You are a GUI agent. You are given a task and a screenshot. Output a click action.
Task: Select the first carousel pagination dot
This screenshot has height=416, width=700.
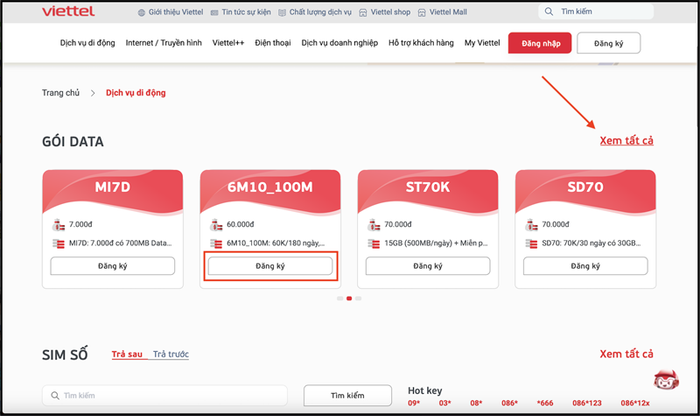339,298
